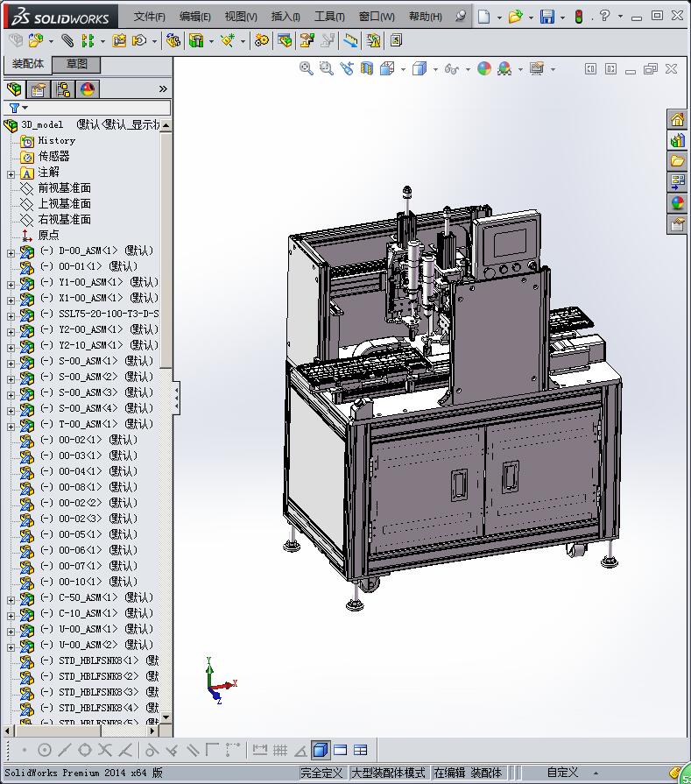Open the 帮助(H) menu
Viewport: 691px width, 784px height.
[x=425, y=17]
